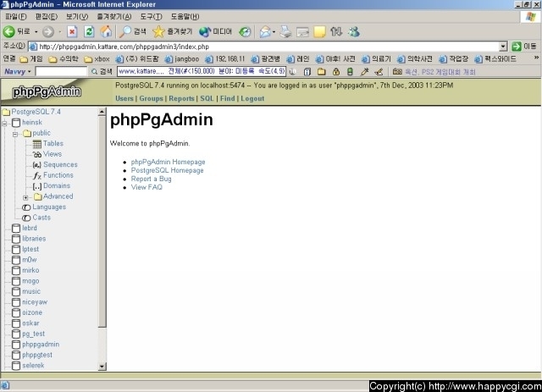The height and width of the screenshot is (392, 542).
Task: Click the Messenger people icon
Action: pos(354,32)
